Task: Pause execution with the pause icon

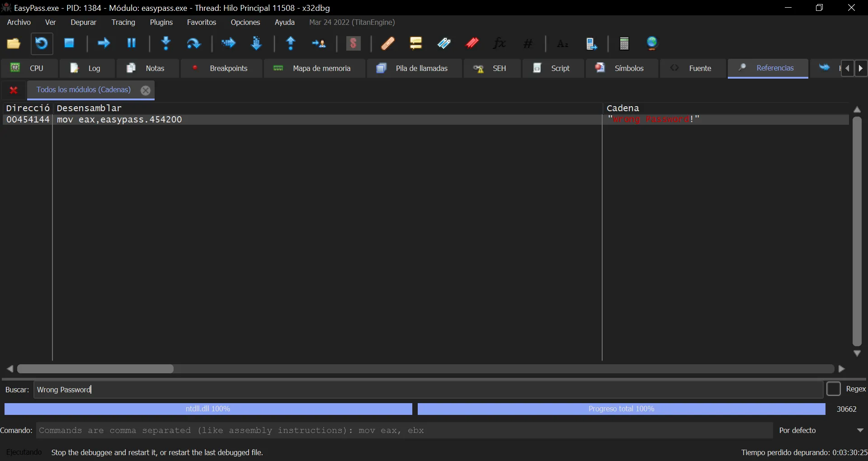Action: pyautogui.click(x=132, y=43)
